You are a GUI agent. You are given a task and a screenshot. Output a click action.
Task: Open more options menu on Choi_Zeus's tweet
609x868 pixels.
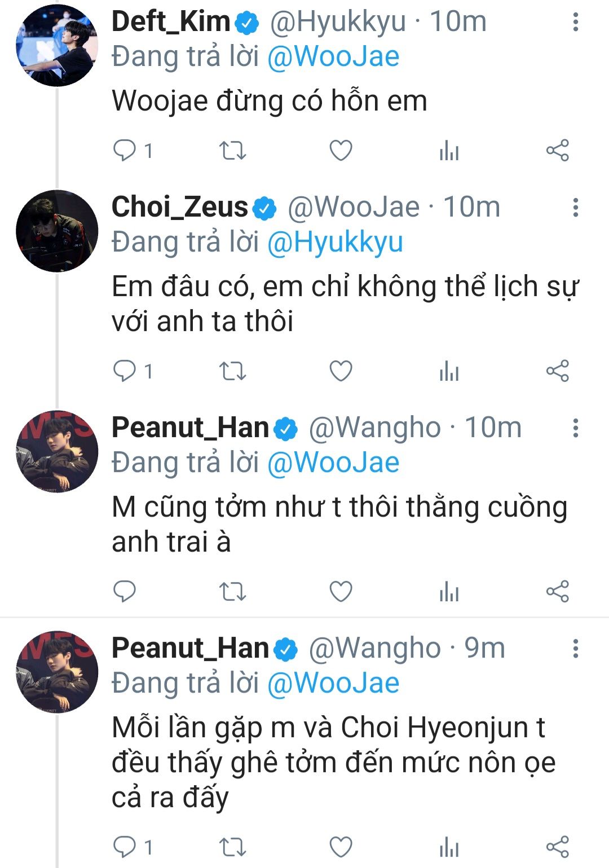[575, 208]
